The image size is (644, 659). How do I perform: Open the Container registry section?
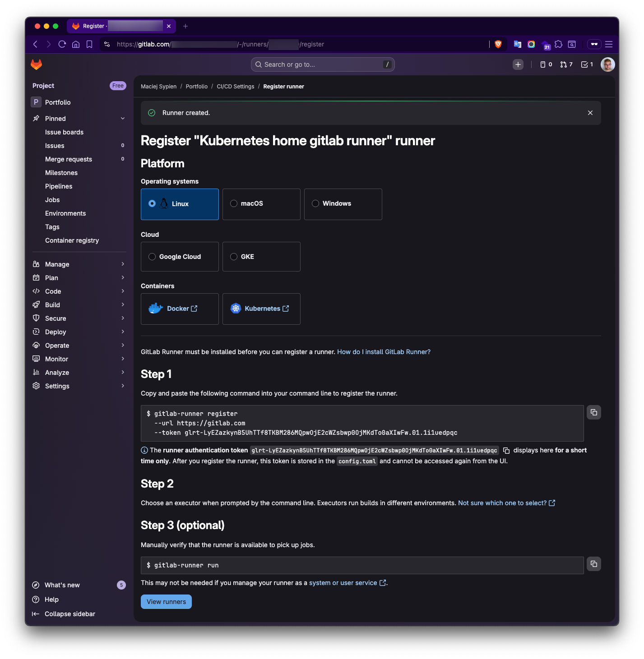coord(72,240)
